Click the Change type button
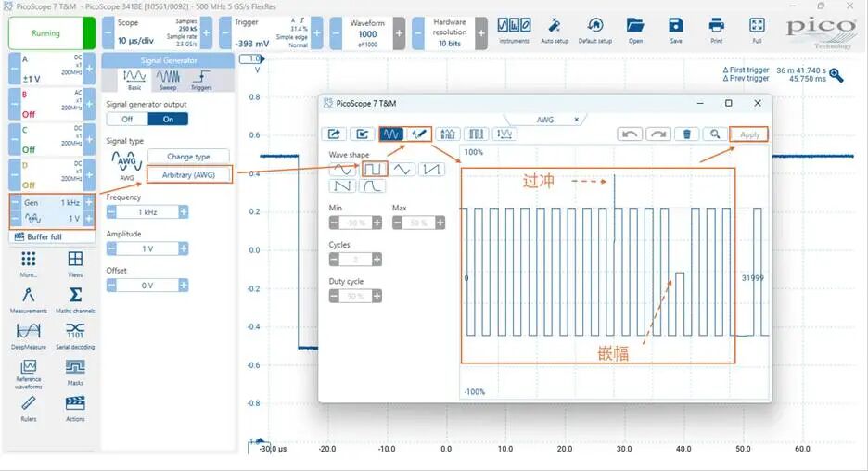This screenshot has height=471, width=868. (x=188, y=157)
